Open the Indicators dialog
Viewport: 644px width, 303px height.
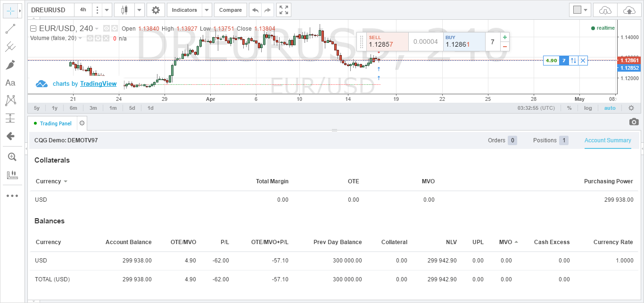click(x=184, y=9)
